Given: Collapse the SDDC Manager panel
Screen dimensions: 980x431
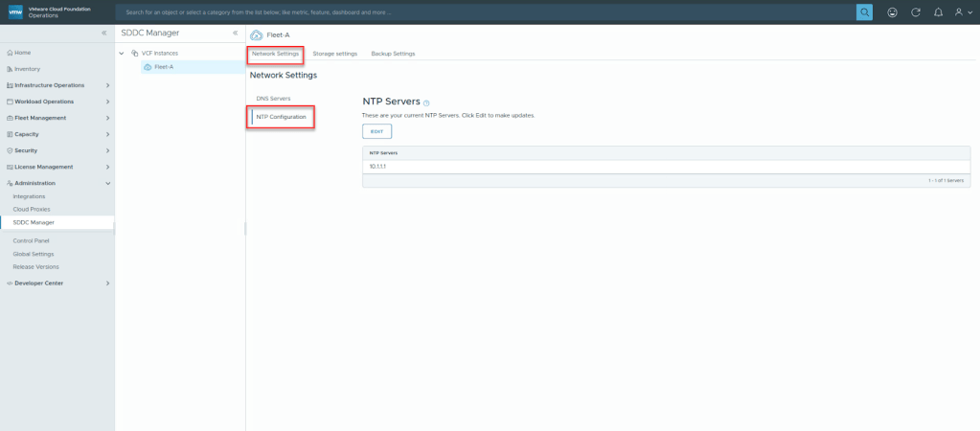Looking at the screenshot, I should click(235, 33).
